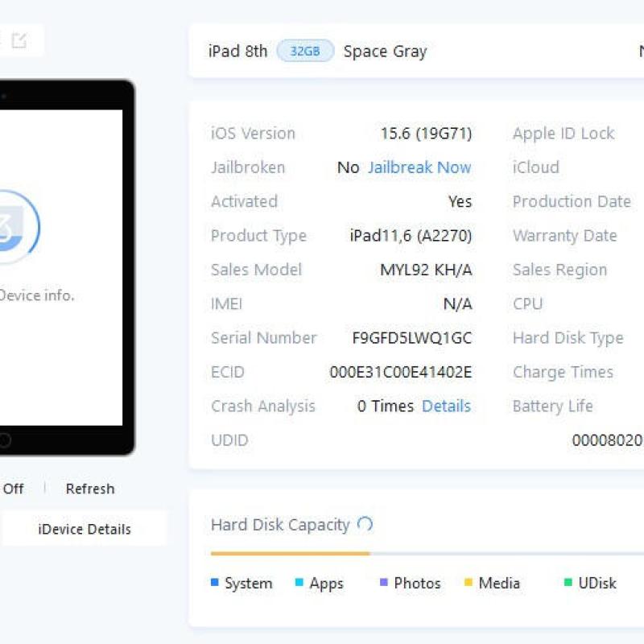Select the Serial Number value F9GFD5LWQ1GC
Screen dimensions: 644x644
coord(411,338)
